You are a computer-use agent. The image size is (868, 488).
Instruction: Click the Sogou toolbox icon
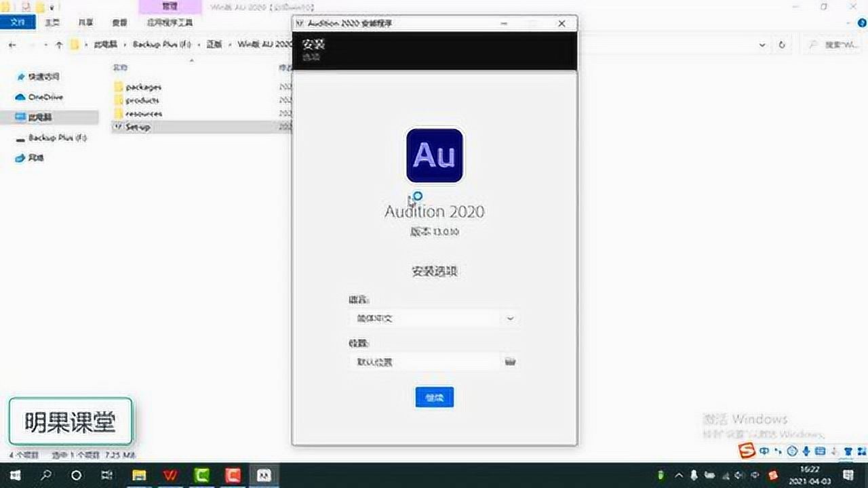(x=861, y=451)
